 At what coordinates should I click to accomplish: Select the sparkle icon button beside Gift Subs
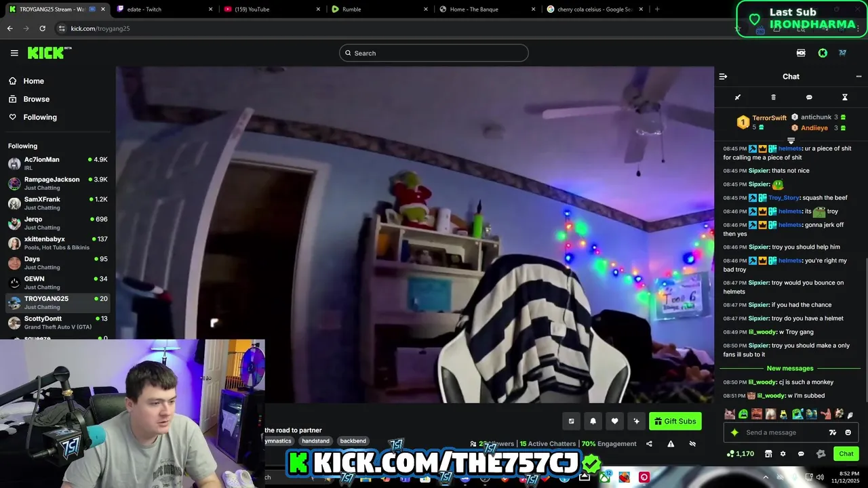pos(636,421)
